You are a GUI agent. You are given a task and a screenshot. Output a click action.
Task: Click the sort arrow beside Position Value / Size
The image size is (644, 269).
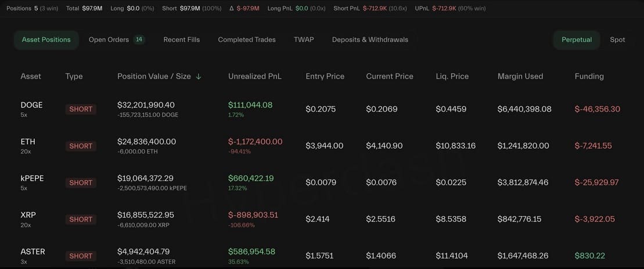pyautogui.click(x=199, y=76)
